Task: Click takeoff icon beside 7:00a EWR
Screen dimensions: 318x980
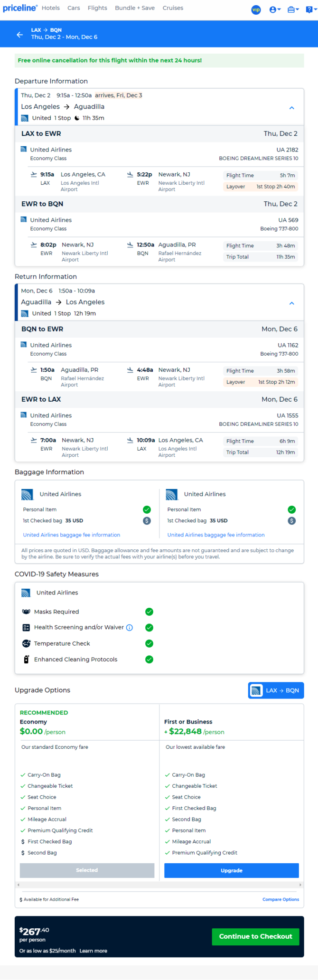Action: coord(34,440)
